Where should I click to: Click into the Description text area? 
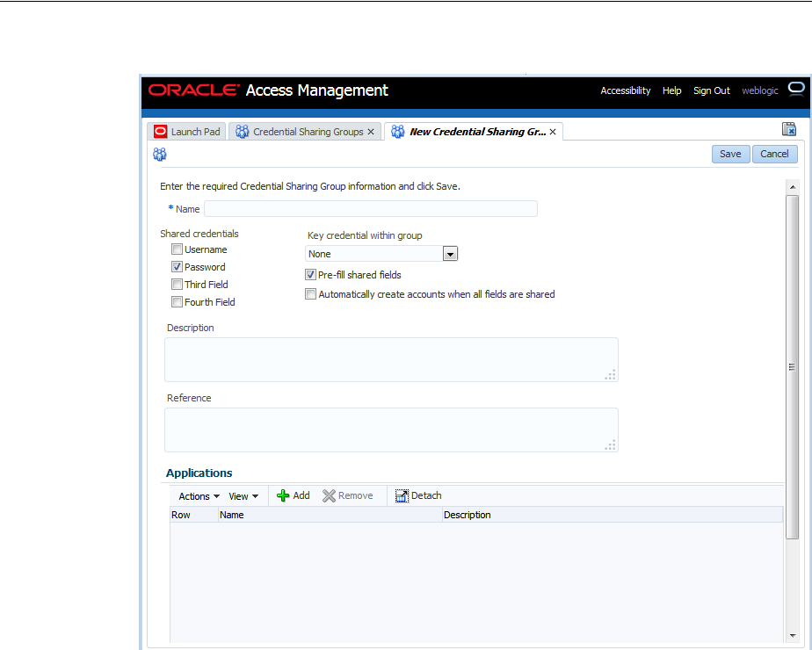(392, 359)
